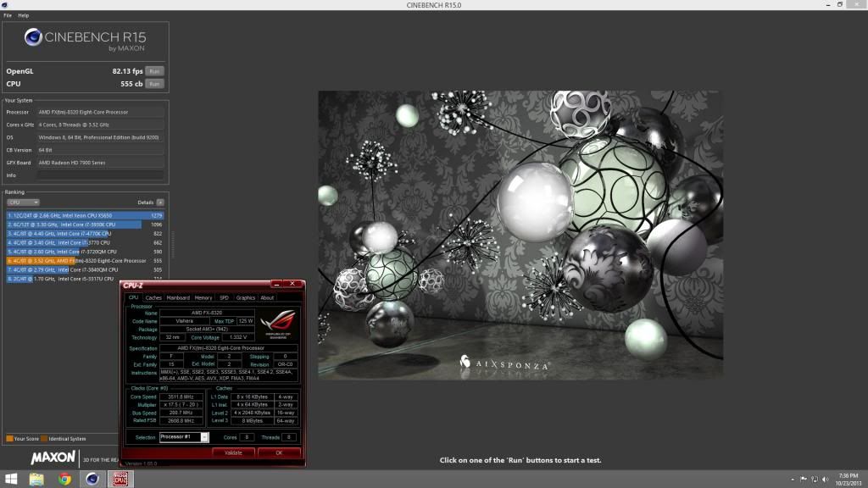Click the Processor field under Your System
868x488 pixels.
tap(100, 113)
